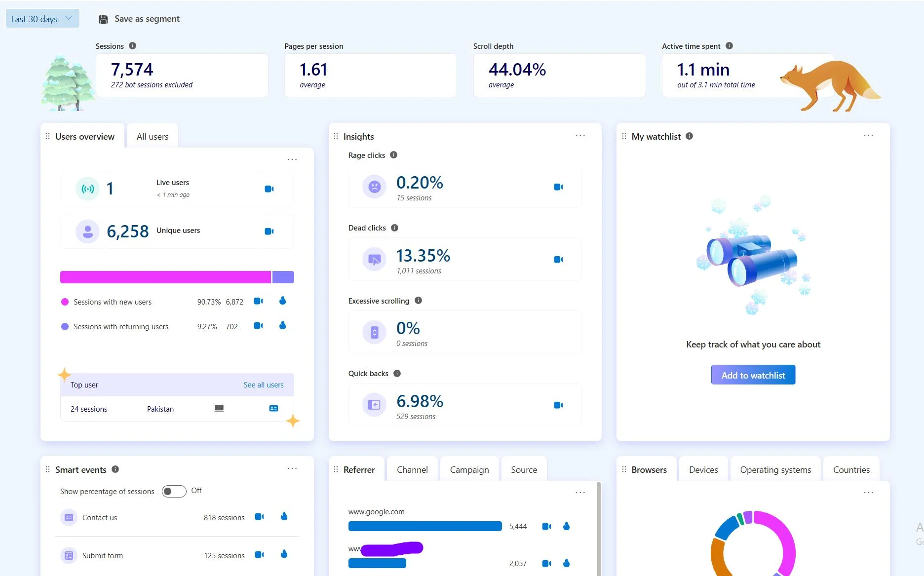The width and height of the screenshot is (924, 576).
Task: Open top user's profile card icon
Action: point(273,409)
